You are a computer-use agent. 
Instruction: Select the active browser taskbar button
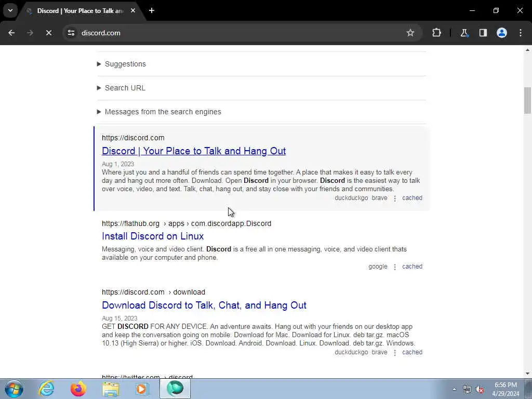pos(175,389)
